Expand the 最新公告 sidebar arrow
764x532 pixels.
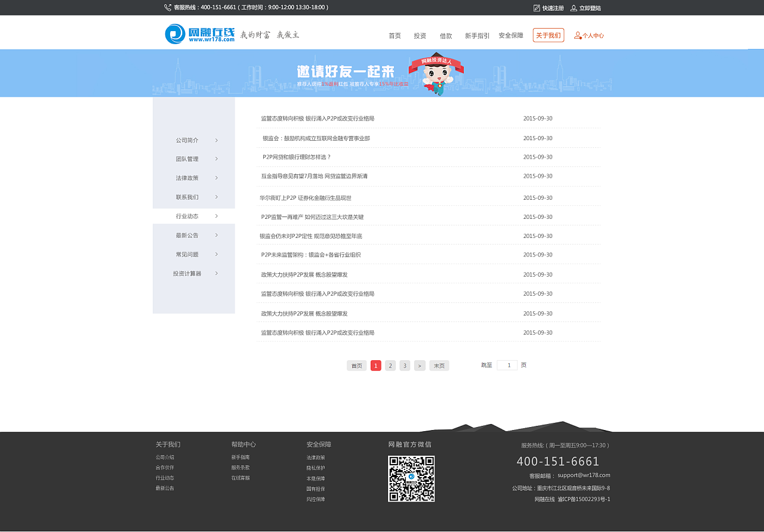click(x=216, y=235)
